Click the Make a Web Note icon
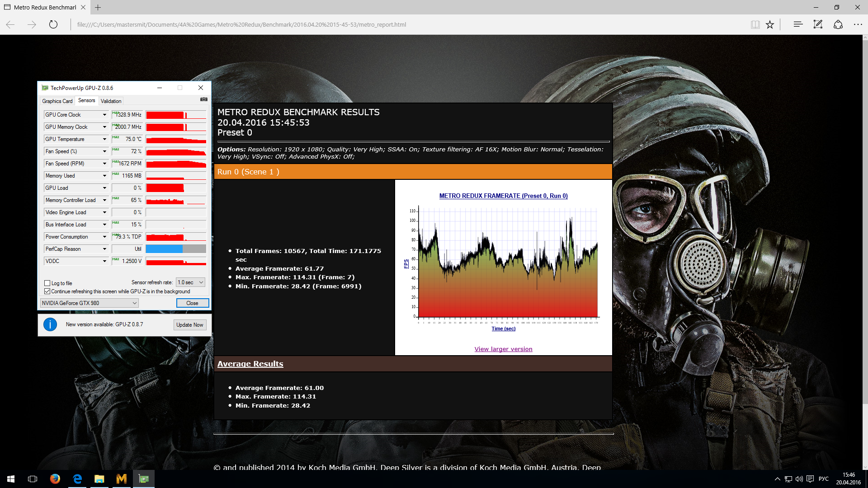Viewport: 868px width, 488px height. 818,24
